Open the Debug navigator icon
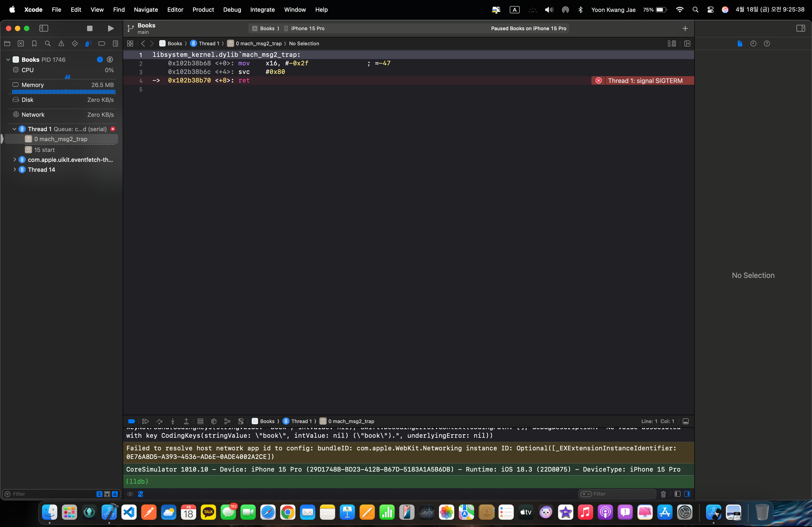Screen dimensions: 812x527 [88, 43]
